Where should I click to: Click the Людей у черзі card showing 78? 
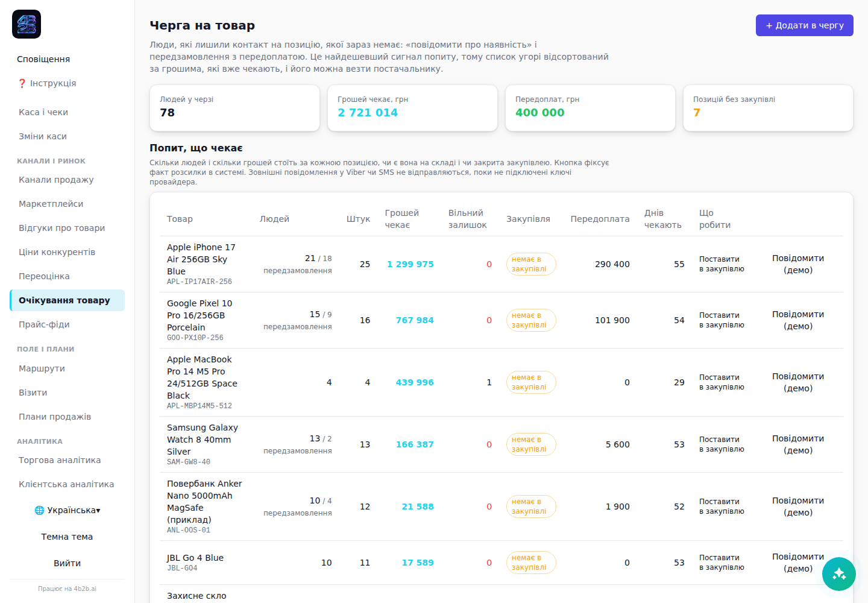pyautogui.click(x=234, y=108)
